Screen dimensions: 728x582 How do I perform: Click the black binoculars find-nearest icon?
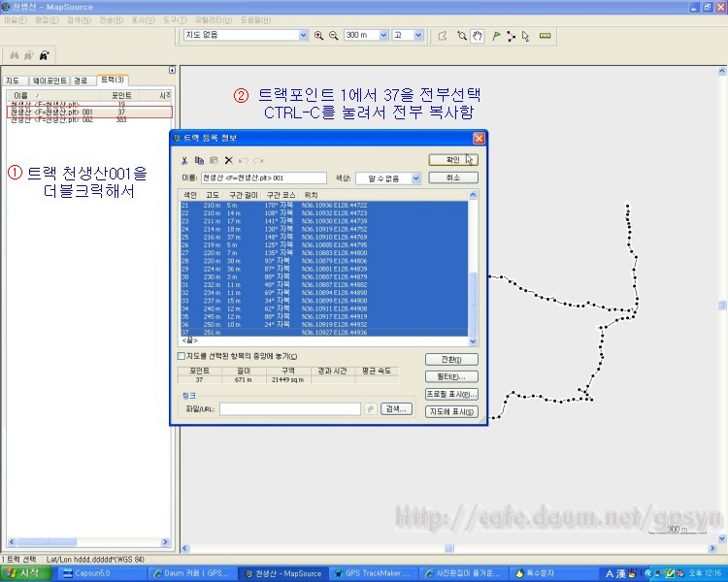pyautogui.click(x=44, y=55)
